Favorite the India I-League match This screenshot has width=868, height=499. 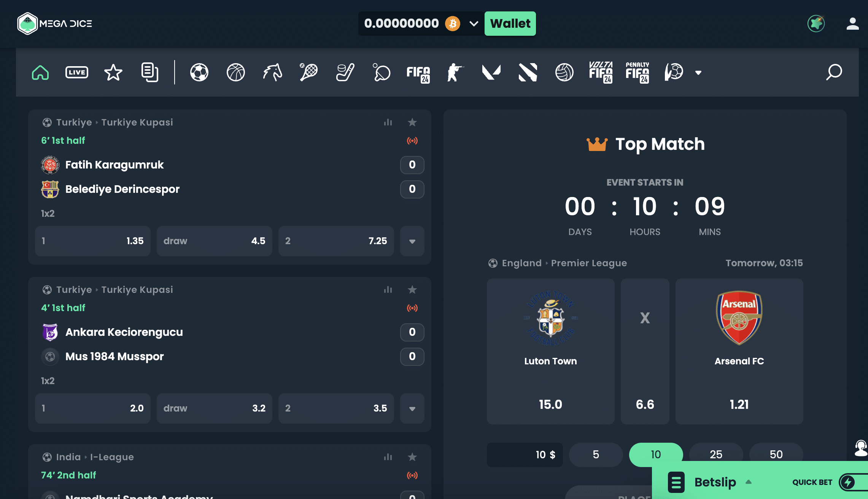point(412,457)
